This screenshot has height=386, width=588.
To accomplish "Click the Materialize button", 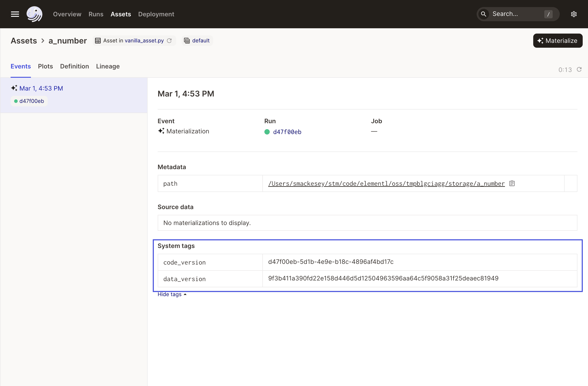I will 558,40.
